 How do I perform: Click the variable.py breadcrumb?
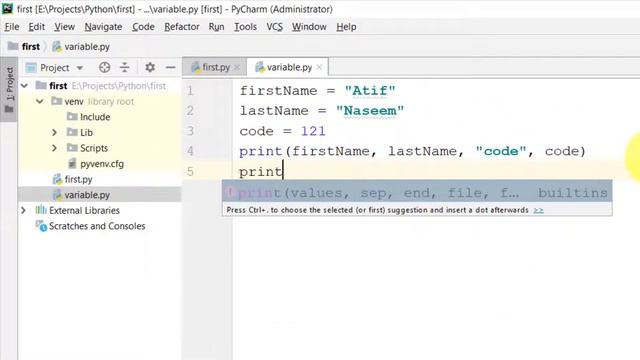[x=81, y=47]
